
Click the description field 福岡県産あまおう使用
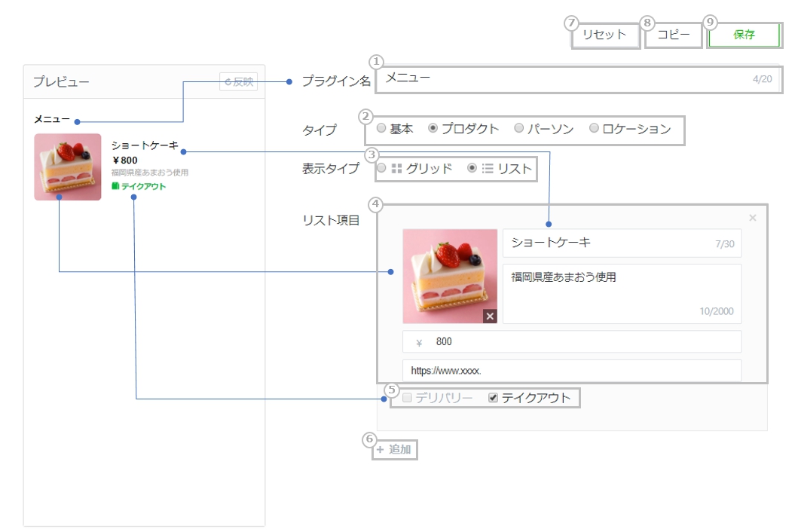(x=622, y=292)
